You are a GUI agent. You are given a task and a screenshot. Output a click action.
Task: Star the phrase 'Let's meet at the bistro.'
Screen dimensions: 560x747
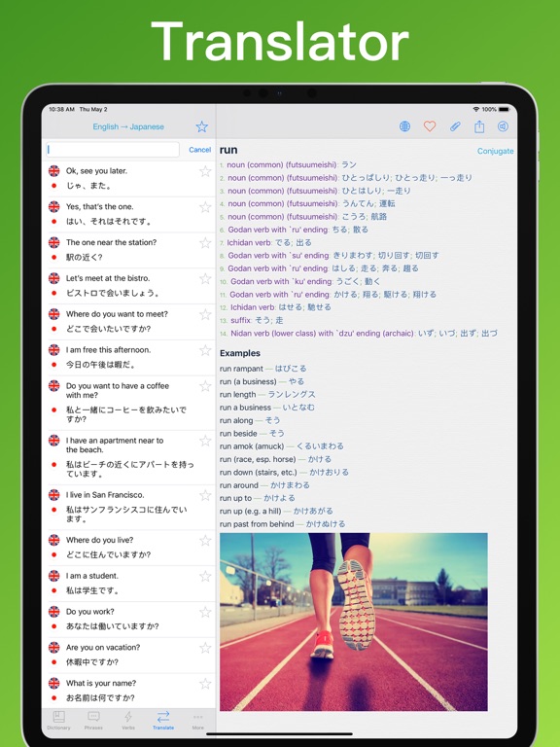(205, 279)
